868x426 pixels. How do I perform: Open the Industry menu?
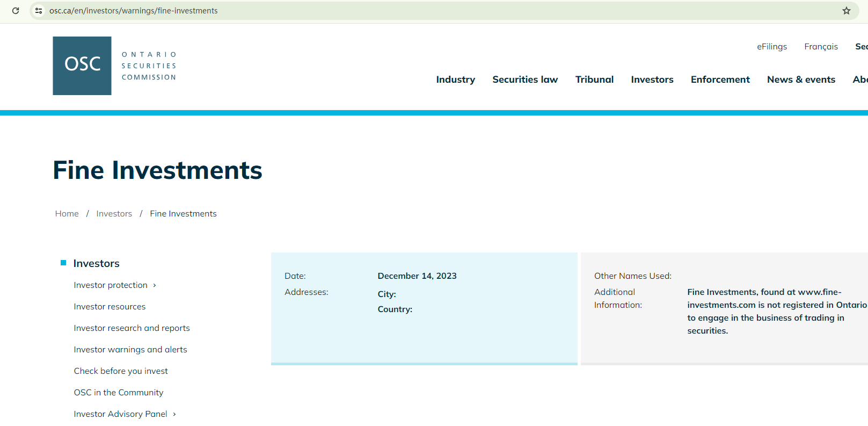(456, 80)
